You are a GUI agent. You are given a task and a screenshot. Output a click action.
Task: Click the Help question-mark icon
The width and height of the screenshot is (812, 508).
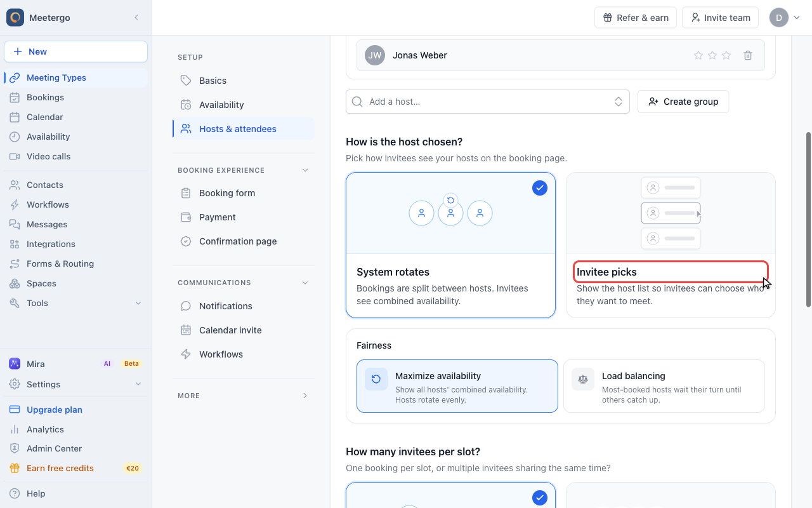pos(15,493)
